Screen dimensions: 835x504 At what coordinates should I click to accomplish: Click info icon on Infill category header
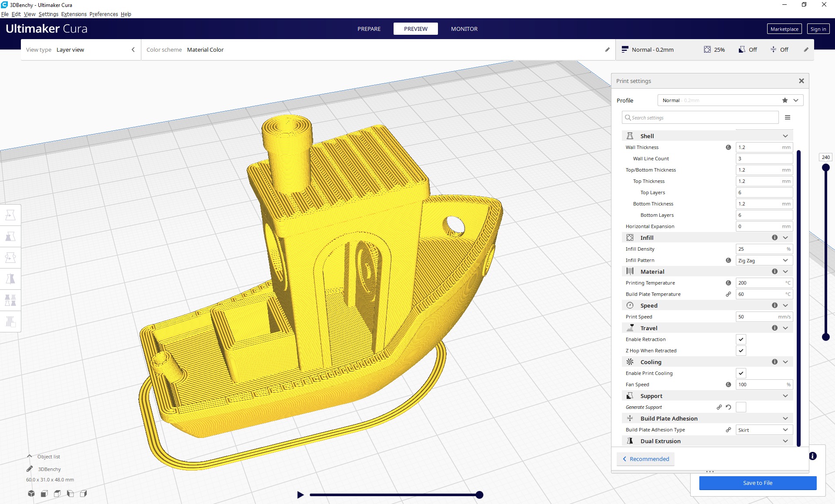(775, 238)
